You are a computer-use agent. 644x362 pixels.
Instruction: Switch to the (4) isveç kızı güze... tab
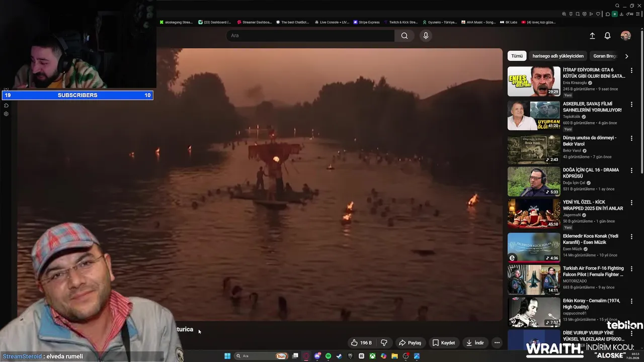tap(538, 22)
